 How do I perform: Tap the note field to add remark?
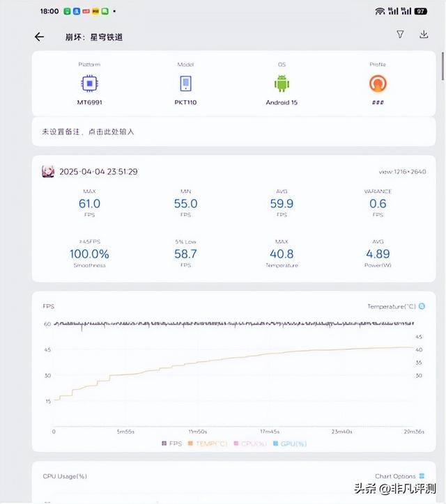click(x=233, y=132)
